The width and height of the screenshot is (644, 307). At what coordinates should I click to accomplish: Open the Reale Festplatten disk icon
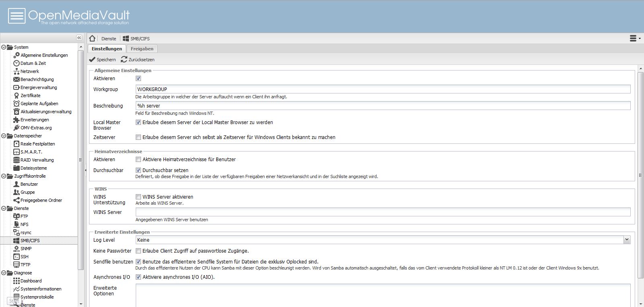point(17,144)
